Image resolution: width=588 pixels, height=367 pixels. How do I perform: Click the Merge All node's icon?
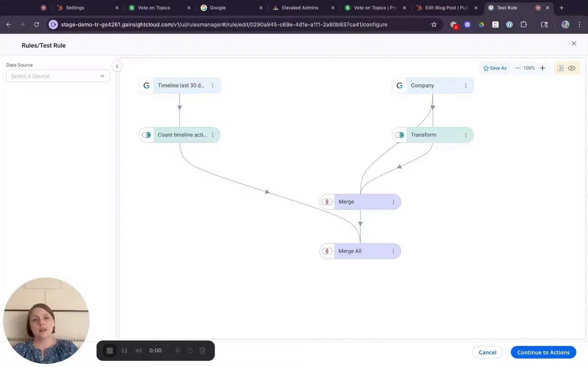327,251
